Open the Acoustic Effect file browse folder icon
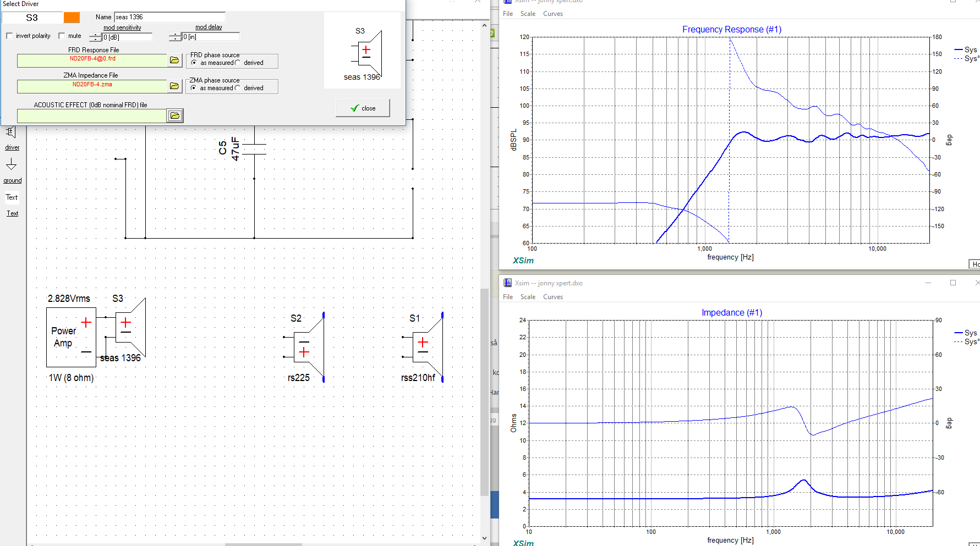 click(175, 115)
